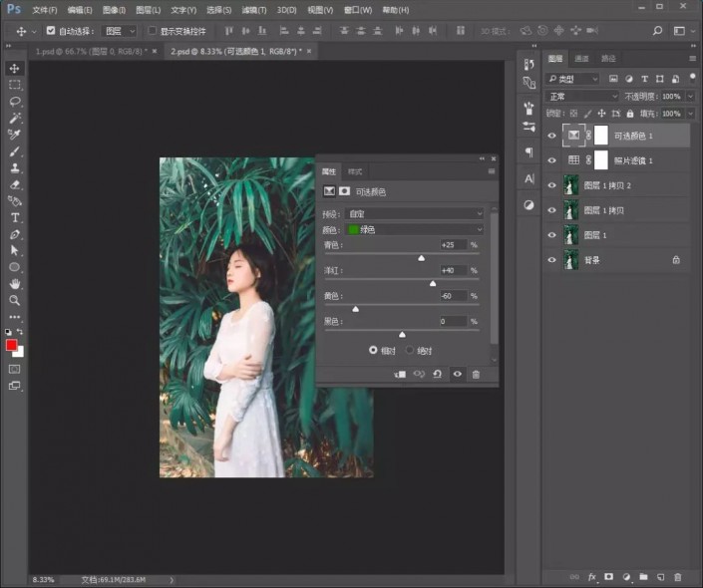The image size is (703, 588).
Task: Select the Zoom tool
Action: tap(14, 300)
